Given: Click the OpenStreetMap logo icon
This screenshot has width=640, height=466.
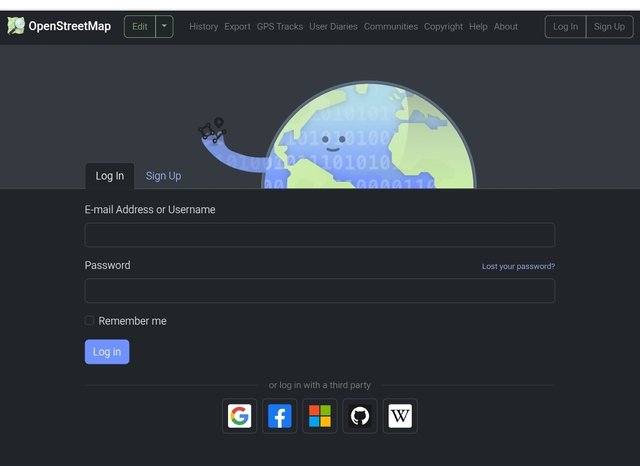Looking at the screenshot, I should click(x=16, y=26).
